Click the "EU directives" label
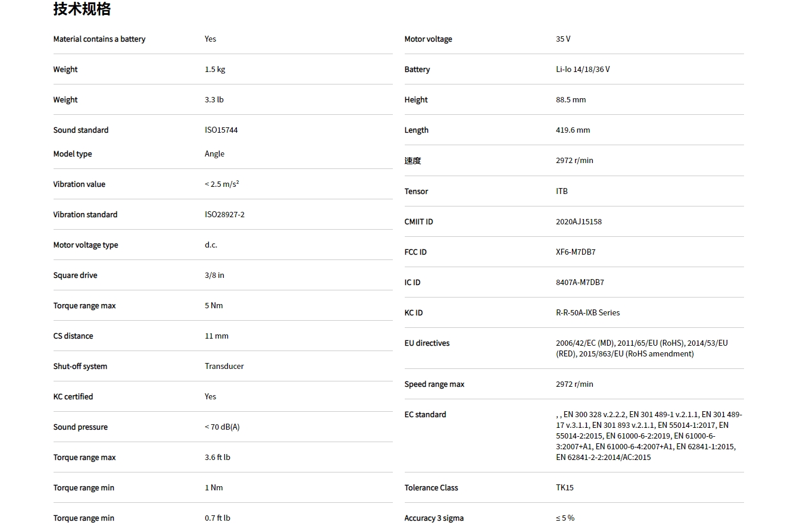This screenshot has height=532, width=797. (427, 343)
